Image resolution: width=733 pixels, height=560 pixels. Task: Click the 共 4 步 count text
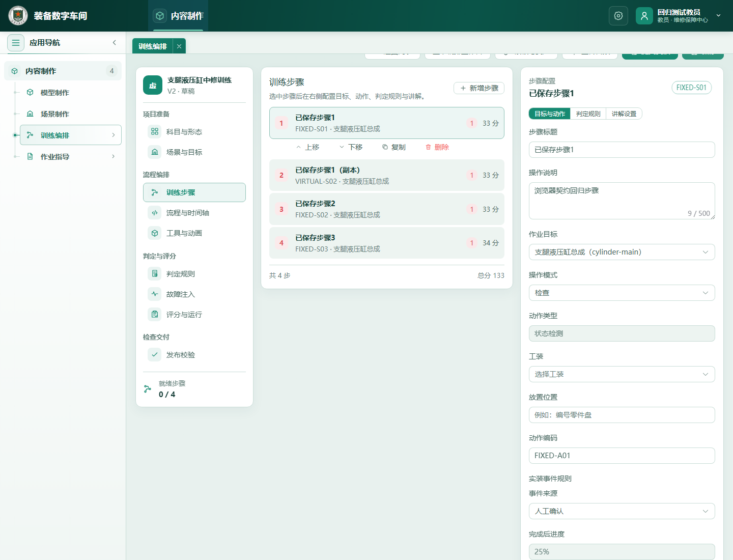pyautogui.click(x=279, y=275)
